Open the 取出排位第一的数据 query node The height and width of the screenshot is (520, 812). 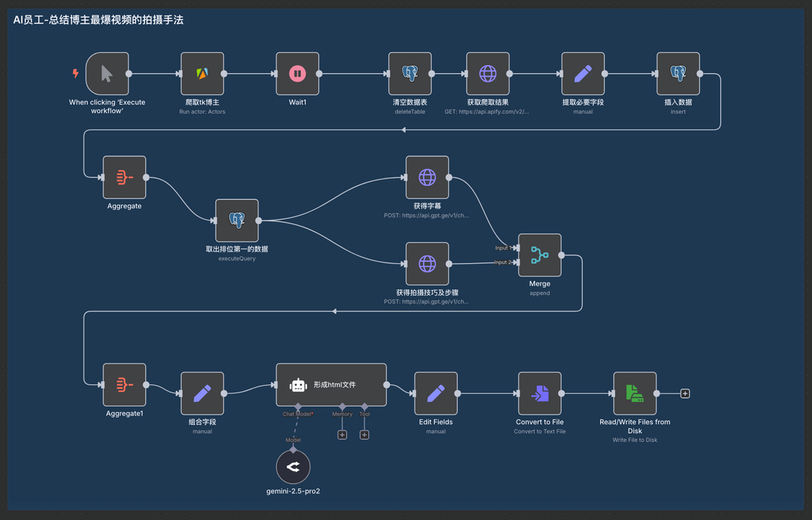pyautogui.click(x=237, y=221)
